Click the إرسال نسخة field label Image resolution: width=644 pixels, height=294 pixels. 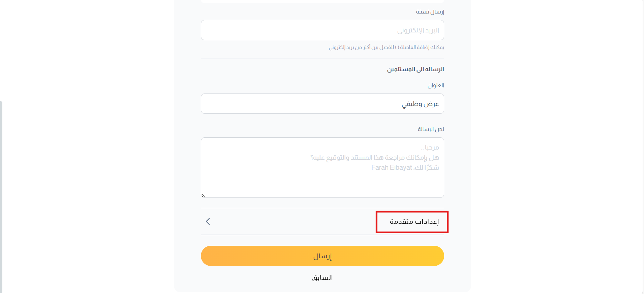point(430,12)
